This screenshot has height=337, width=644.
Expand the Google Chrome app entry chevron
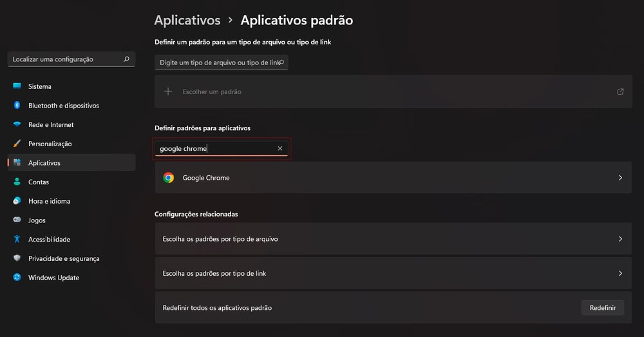click(620, 178)
